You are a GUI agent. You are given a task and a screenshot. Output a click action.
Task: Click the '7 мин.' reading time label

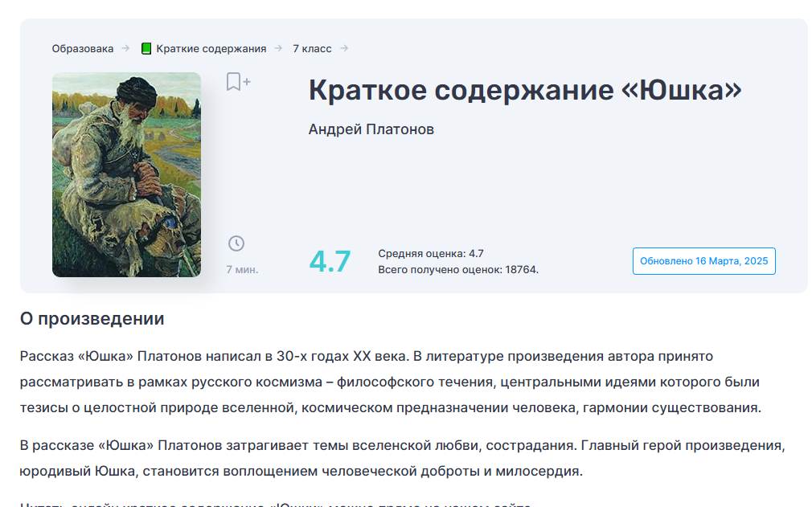pos(242,269)
